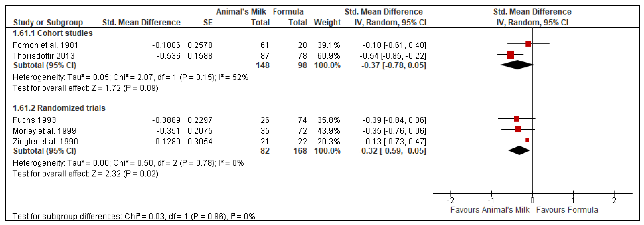Select the Fuchs 1993 study name
The width and height of the screenshot is (644, 225).
(34, 120)
